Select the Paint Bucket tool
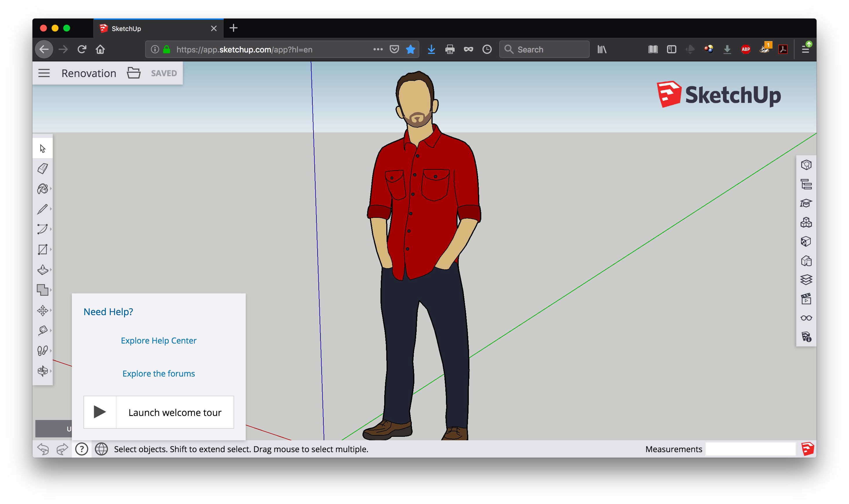This screenshot has width=849, height=504. [43, 189]
